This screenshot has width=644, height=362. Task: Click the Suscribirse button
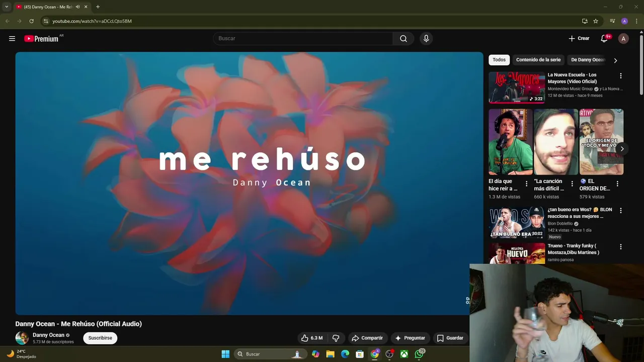pos(100,338)
